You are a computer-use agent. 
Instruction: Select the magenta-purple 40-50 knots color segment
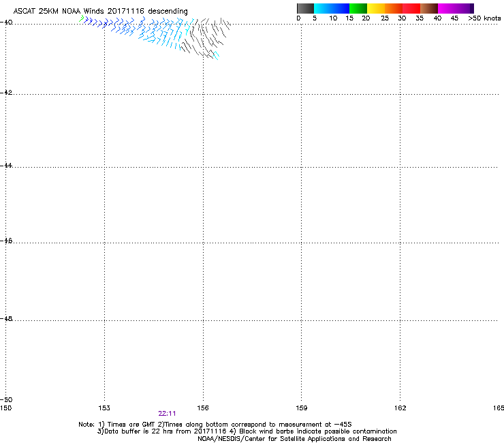click(456, 8)
